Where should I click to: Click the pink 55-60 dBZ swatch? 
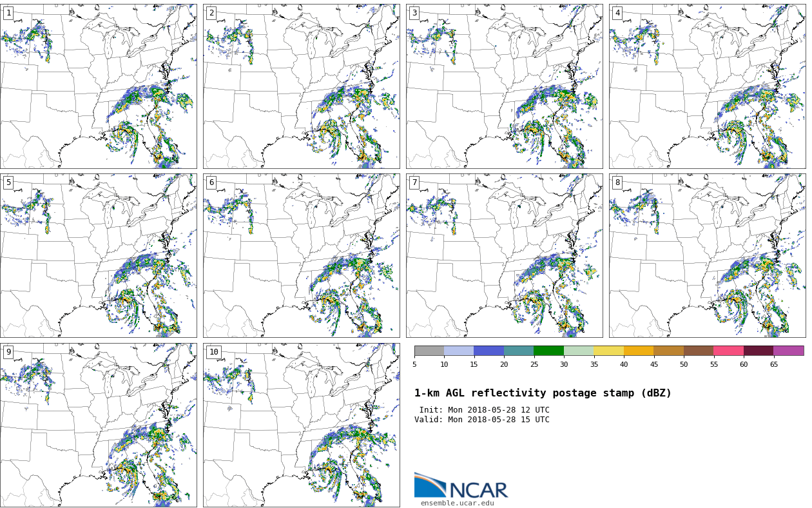(x=729, y=351)
